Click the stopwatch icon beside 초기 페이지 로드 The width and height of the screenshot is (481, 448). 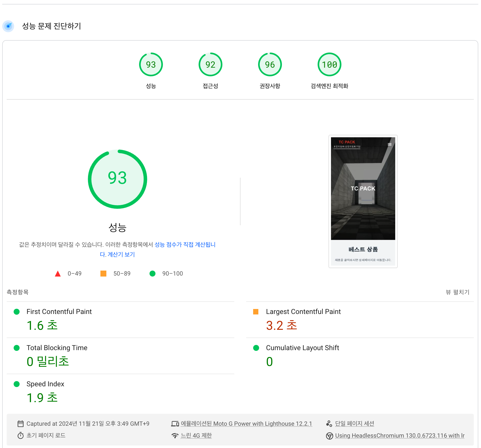point(21,435)
